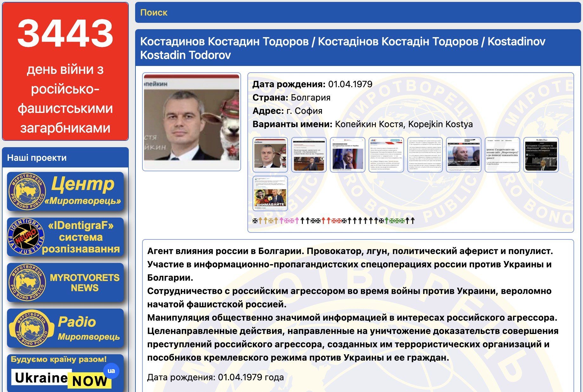Open the MYROTVORETS NEWS banner

click(x=65, y=283)
